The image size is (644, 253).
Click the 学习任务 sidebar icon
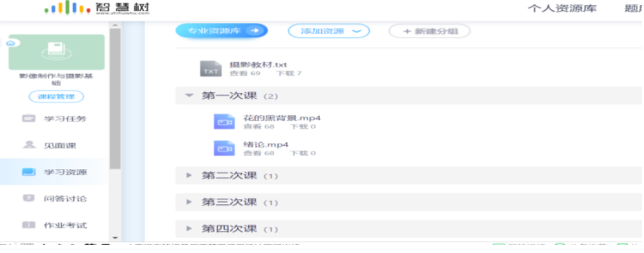(29, 118)
